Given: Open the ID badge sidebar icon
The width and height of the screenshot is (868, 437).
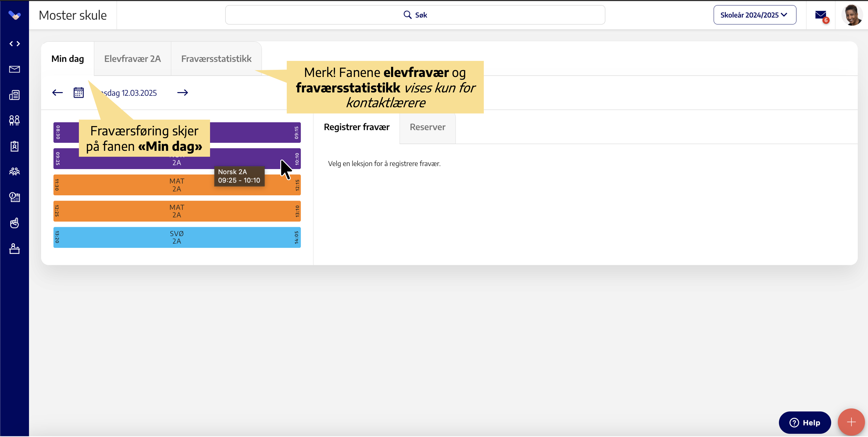Looking at the screenshot, I should tap(15, 146).
